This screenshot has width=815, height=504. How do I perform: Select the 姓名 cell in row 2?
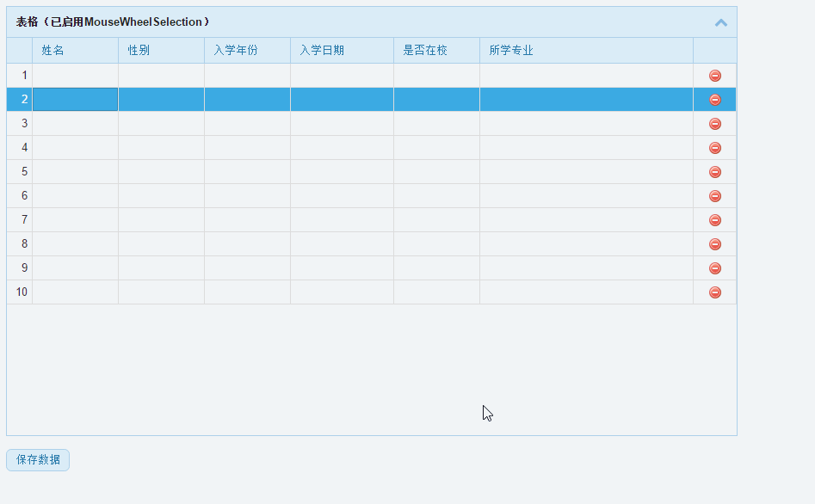pos(76,99)
